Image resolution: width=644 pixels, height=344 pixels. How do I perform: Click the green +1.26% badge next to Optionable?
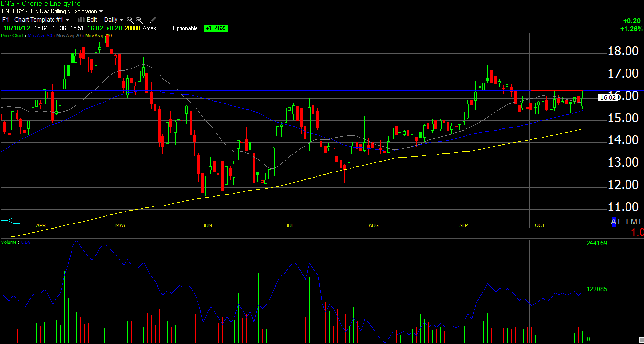click(215, 28)
